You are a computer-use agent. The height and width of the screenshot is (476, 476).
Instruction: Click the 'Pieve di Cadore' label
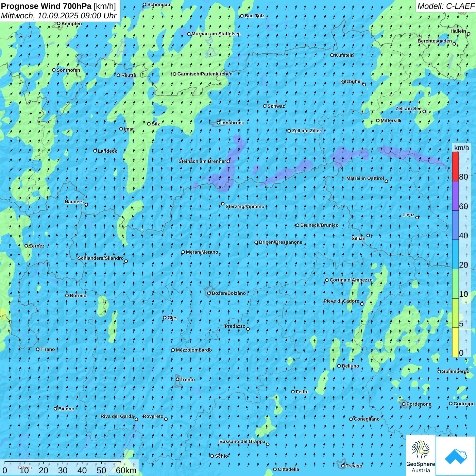click(x=341, y=301)
